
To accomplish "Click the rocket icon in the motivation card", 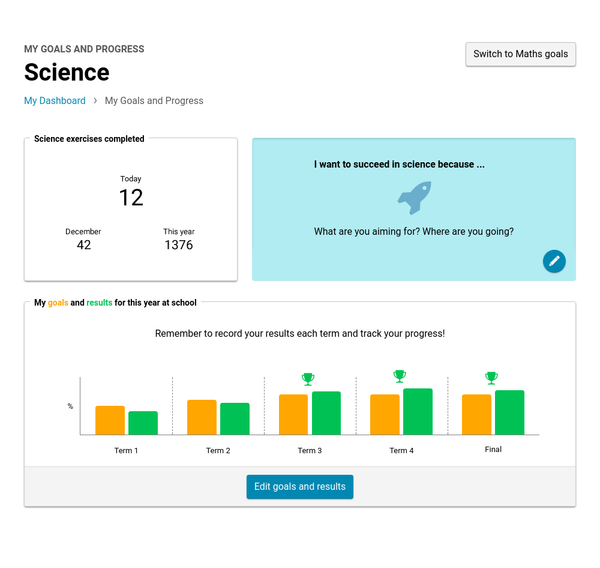I will [414, 198].
